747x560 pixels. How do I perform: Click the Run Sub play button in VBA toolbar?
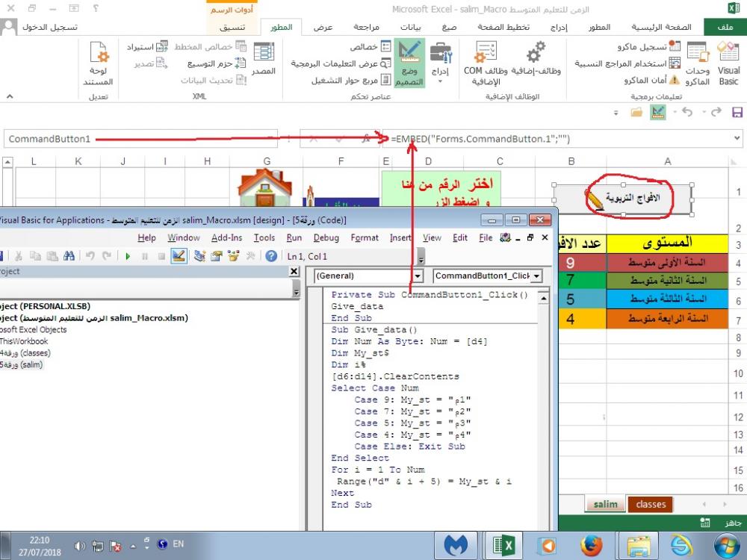coord(128,257)
